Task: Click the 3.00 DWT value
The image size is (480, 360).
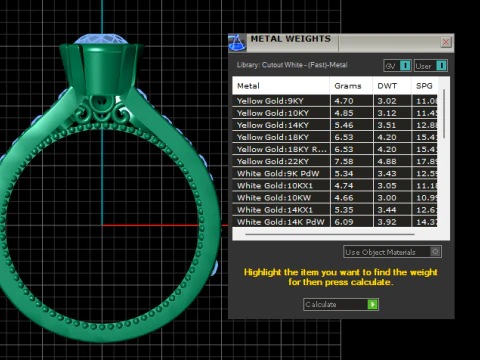Action: coord(387,198)
